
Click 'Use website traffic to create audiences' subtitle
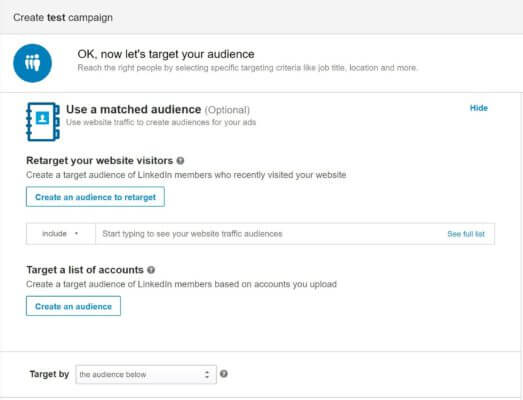[161, 122]
